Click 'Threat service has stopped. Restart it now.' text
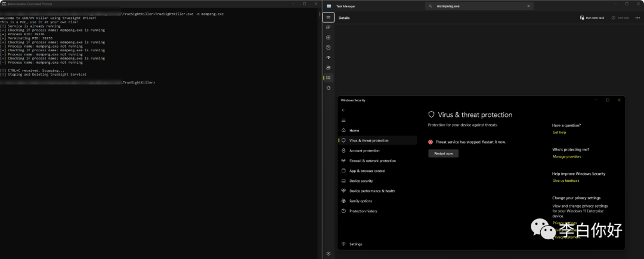Image resolution: width=644 pixels, height=259 pixels. click(470, 142)
